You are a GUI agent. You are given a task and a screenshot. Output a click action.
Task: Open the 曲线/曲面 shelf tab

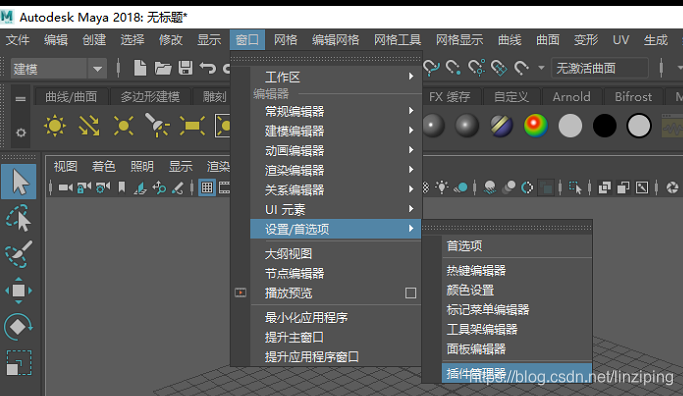pyautogui.click(x=71, y=97)
